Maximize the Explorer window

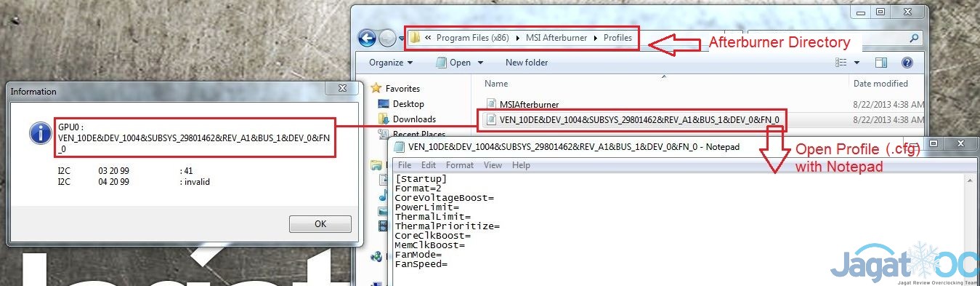point(880,12)
